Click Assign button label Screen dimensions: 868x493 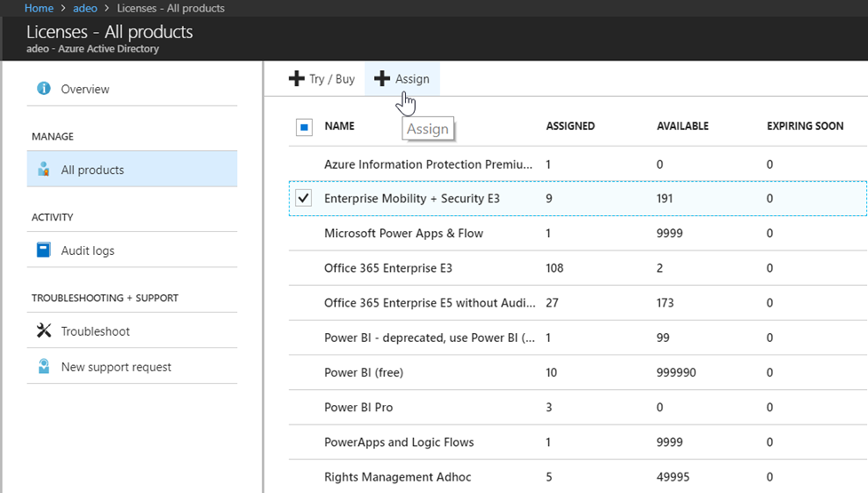pyautogui.click(x=412, y=79)
